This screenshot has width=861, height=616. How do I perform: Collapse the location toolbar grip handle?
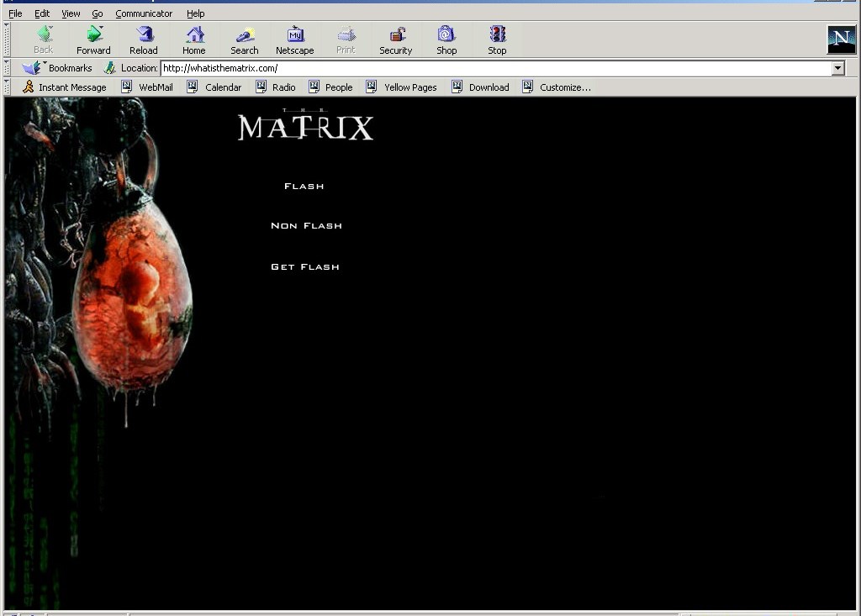tap(7, 68)
